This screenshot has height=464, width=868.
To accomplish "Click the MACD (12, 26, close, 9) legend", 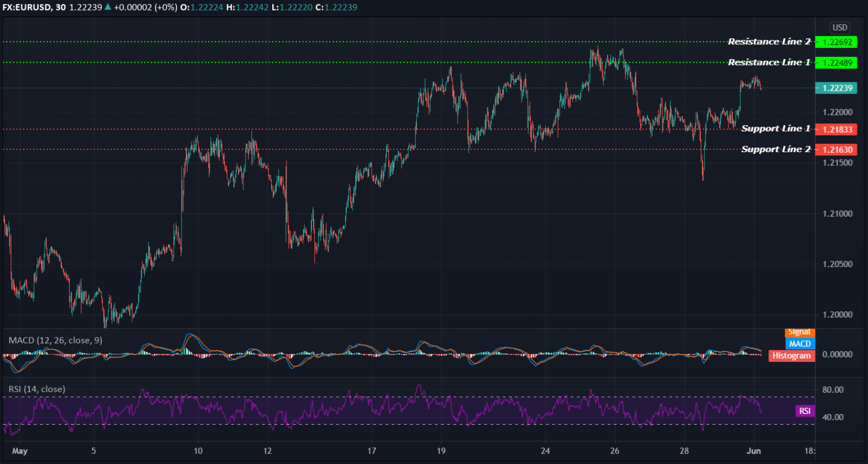I will tap(55, 340).
